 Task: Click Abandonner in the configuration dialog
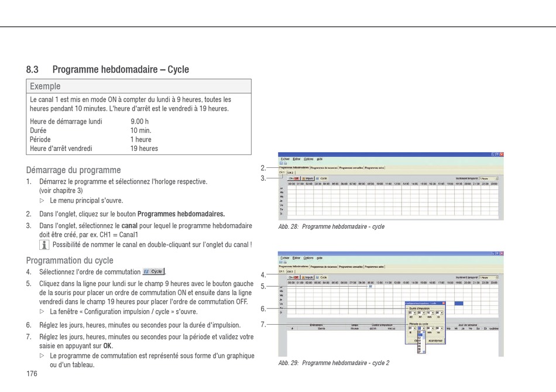point(435,341)
